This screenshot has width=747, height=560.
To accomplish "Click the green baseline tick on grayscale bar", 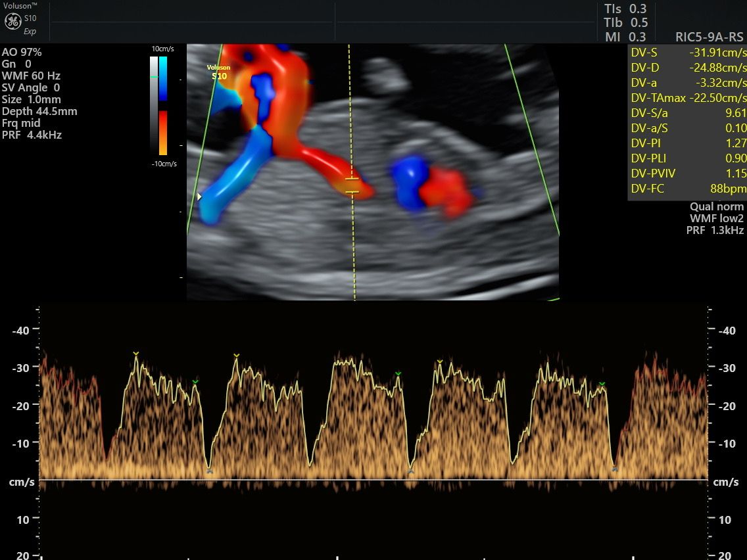I will pos(154,78).
